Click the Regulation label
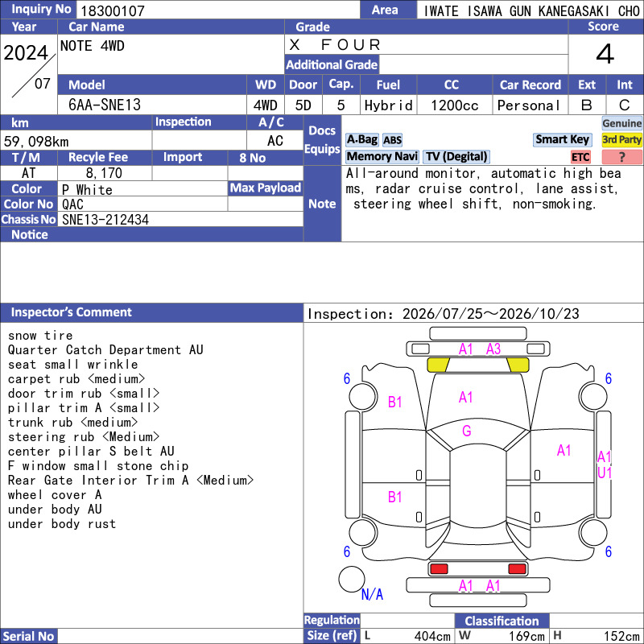The image size is (644, 644). tap(332, 620)
